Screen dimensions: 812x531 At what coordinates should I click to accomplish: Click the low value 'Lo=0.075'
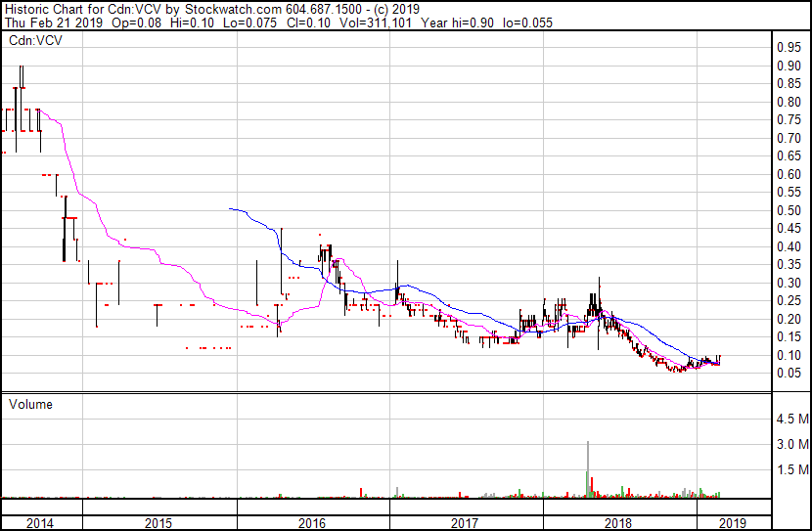[250, 22]
